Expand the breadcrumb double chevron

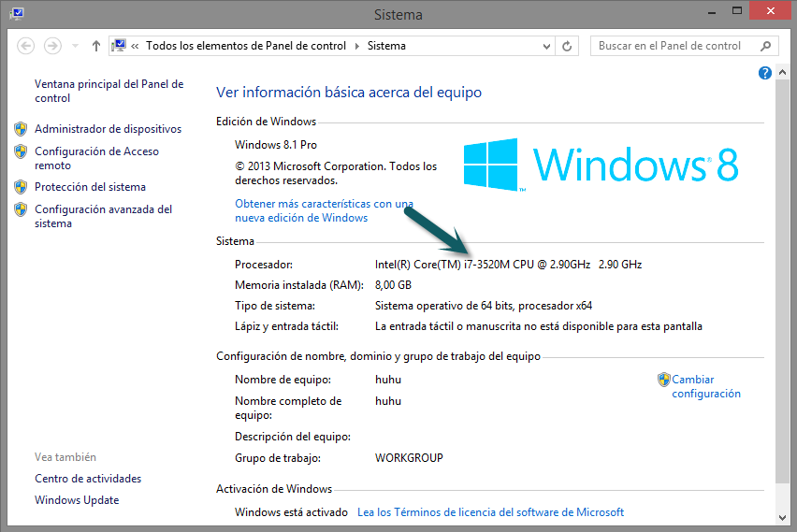pos(137,46)
